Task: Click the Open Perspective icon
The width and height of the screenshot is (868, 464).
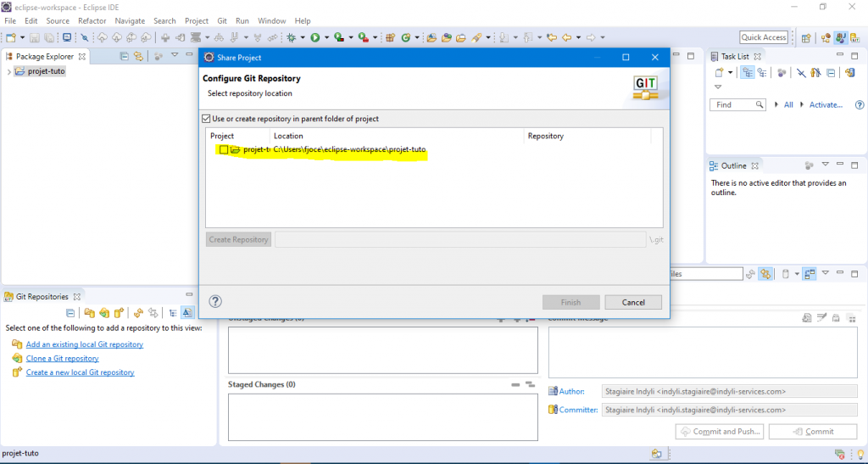Action: pyautogui.click(x=806, y=37)
